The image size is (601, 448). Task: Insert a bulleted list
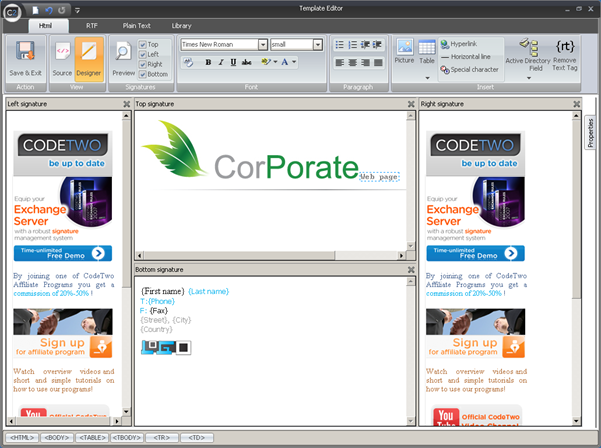click(340, 44)
